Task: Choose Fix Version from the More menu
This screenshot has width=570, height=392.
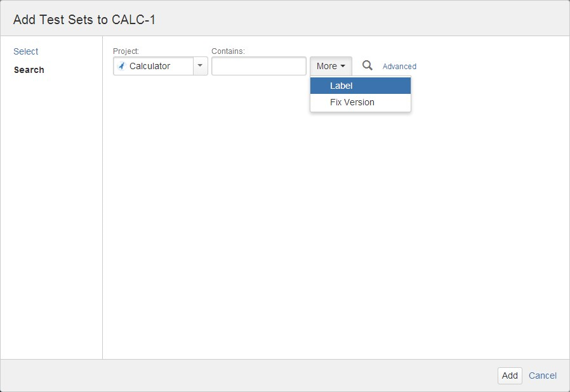Action: coord(361,103)
